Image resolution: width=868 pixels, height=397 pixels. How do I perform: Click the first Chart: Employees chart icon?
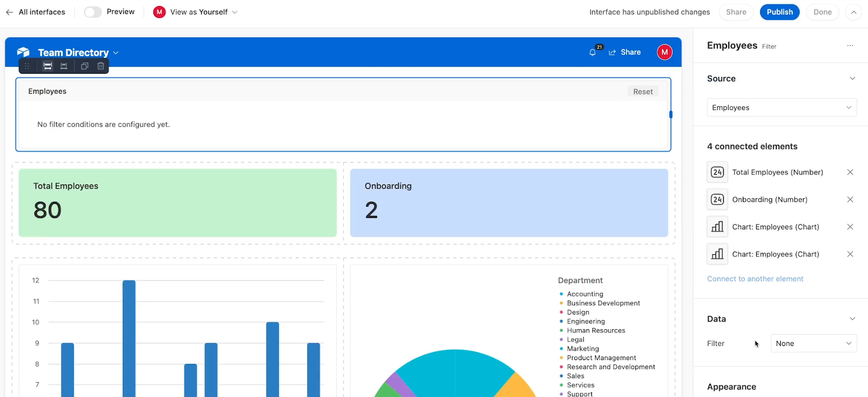click(x=717, y=227)
